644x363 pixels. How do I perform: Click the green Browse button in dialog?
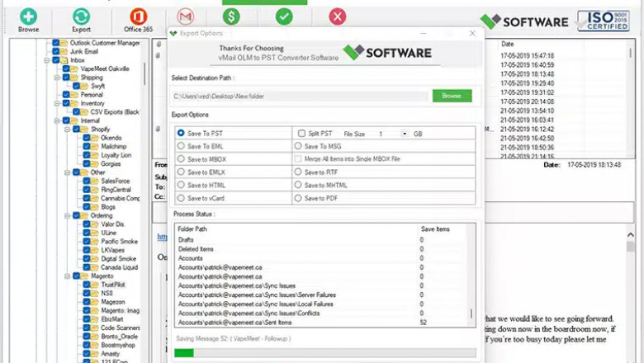pyautogui.click(x=452, y=96)
